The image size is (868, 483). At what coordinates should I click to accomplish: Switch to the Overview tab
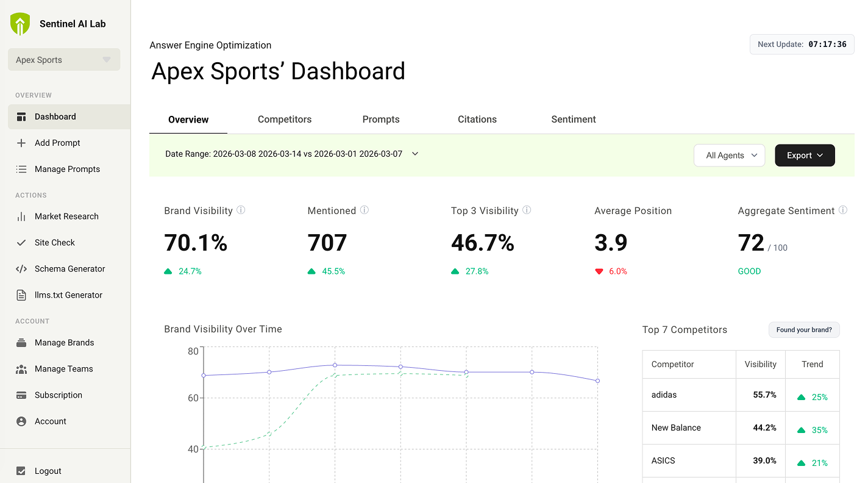[x=188, y=120]
